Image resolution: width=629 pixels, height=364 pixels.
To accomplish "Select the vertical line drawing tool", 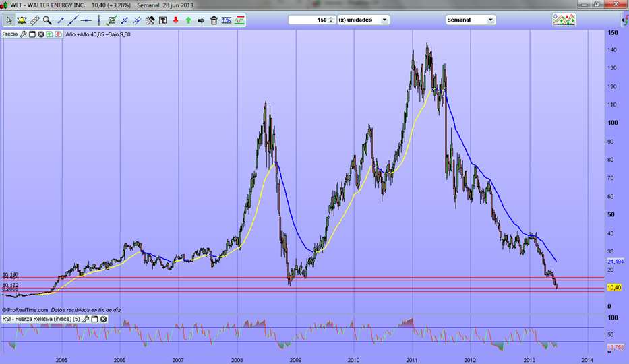I will point(99,20).
